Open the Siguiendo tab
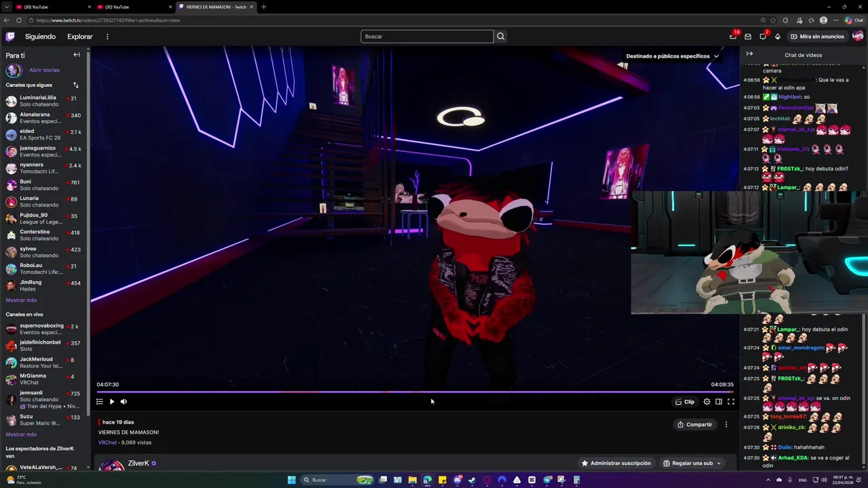868x488 pixels. [40, 37]
